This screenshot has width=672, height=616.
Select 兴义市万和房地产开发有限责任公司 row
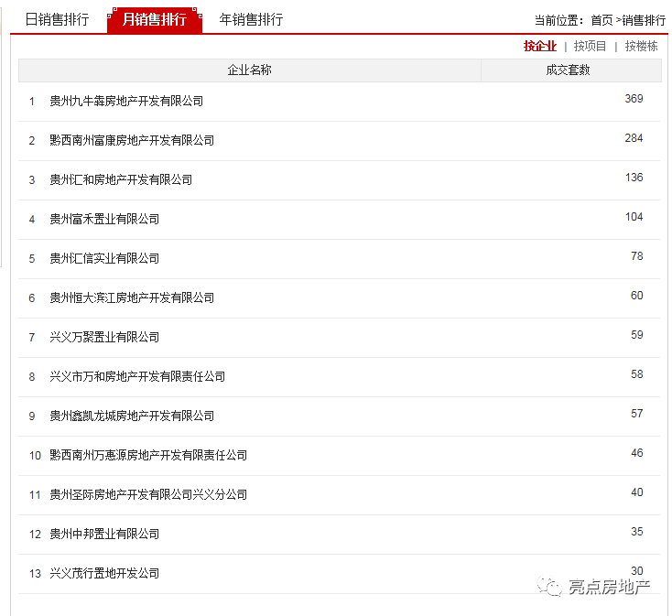click(x=340, y=377)
